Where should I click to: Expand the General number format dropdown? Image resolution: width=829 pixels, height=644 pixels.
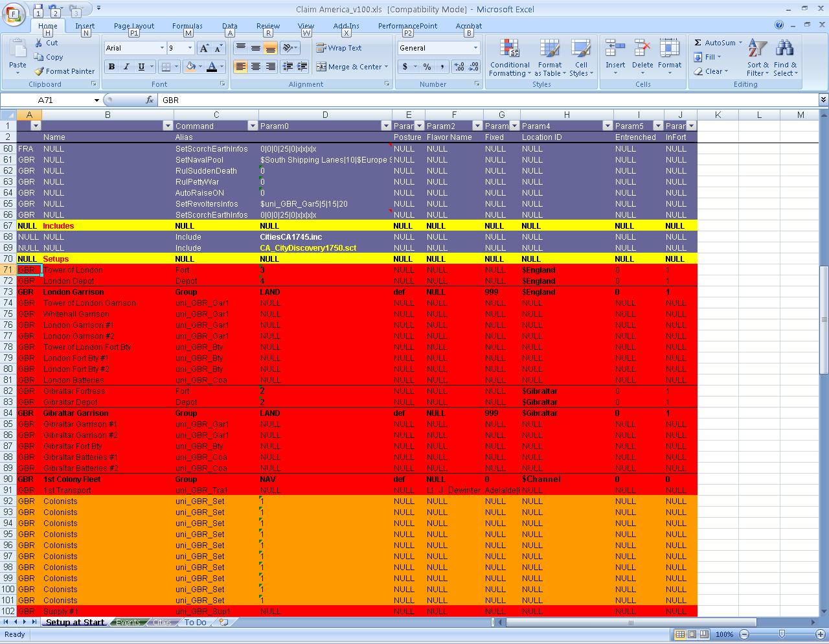point(475,48)
